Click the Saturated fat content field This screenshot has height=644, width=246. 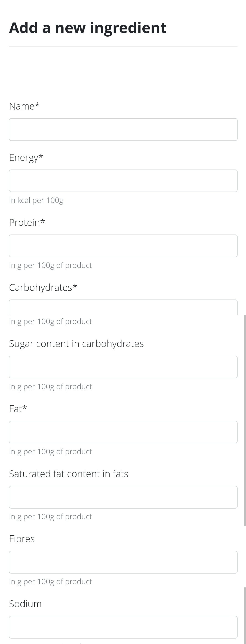pyautogui.click(x=123, y=497)
